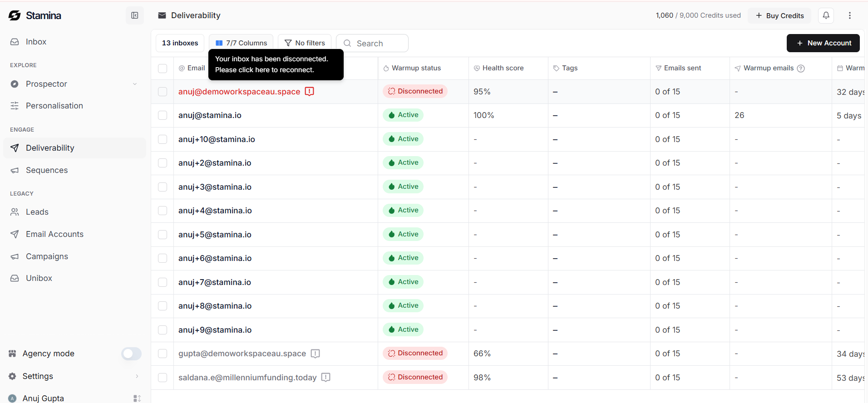The height and width of the screenshot is (403, 868).
Task: Toggle Agency mode switch
Action: (131, 354)
